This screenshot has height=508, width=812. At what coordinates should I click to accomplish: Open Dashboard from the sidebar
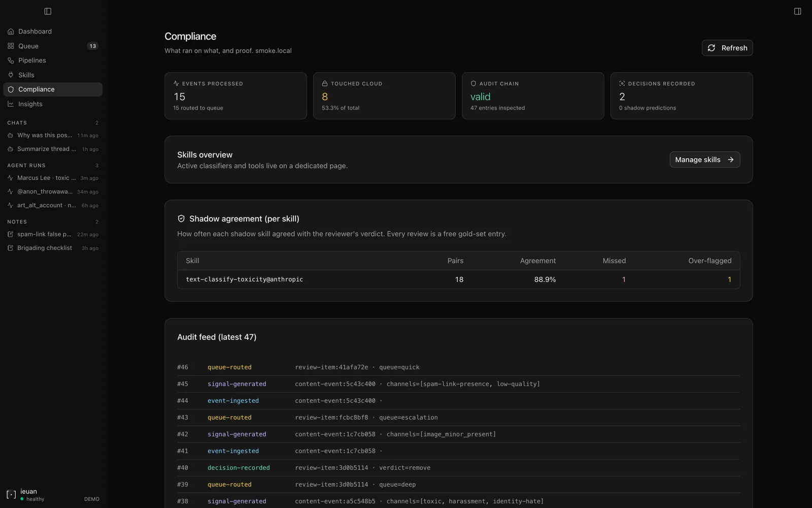tap(53, 31)
